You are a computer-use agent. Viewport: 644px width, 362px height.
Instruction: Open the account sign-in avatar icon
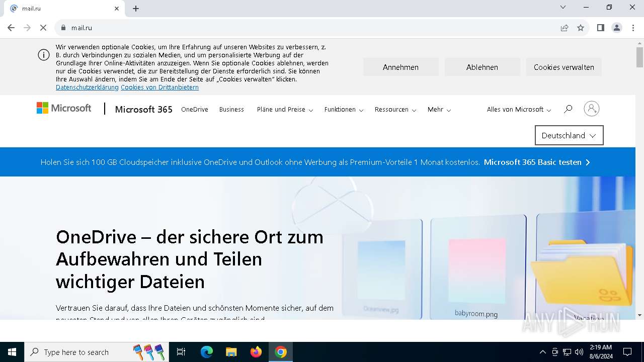point(592,109)
